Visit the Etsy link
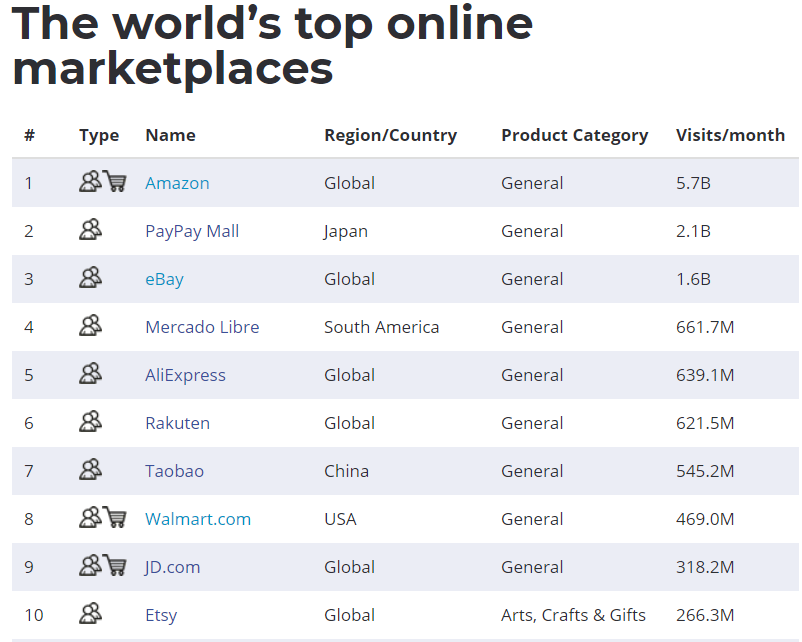The width and height of the screenshot is (802, 642). 161,615
